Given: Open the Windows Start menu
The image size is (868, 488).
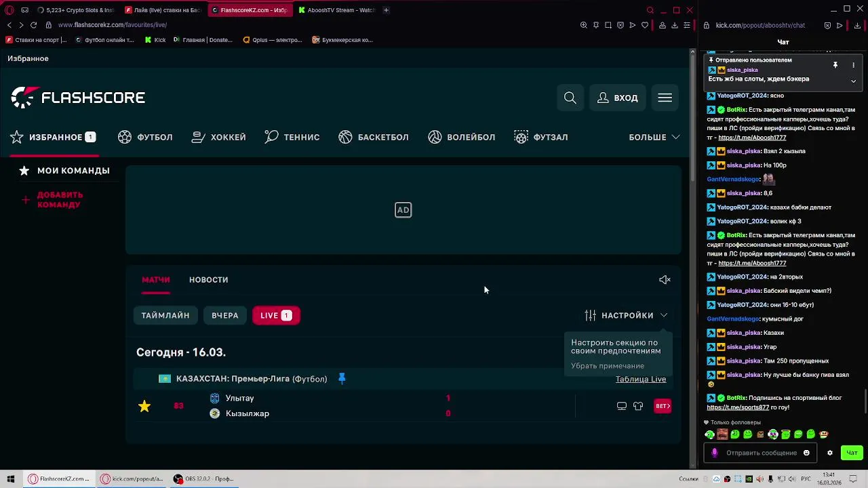Looking at the screenshot, I should tap(10, 479).
